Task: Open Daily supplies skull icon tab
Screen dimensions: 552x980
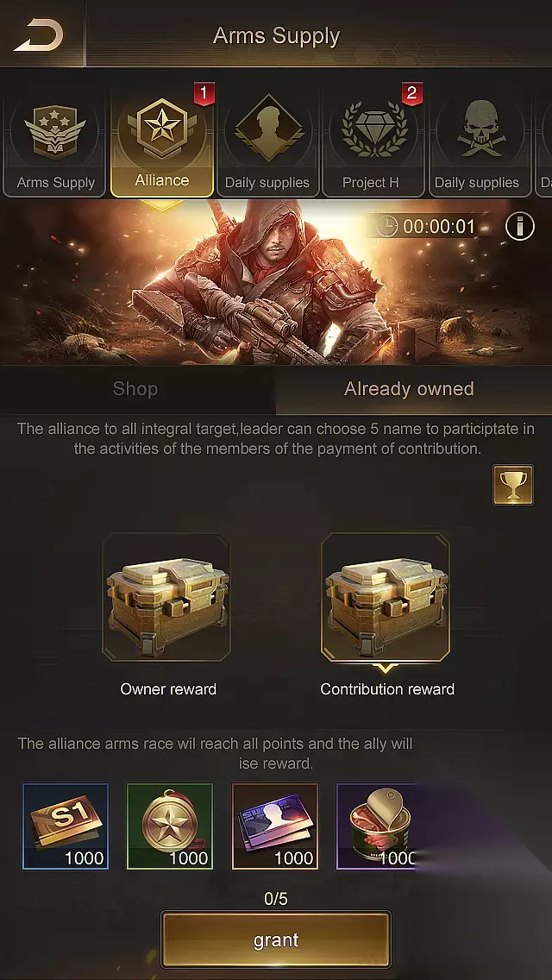Action: pyautogui.click(x=479, y=144)
